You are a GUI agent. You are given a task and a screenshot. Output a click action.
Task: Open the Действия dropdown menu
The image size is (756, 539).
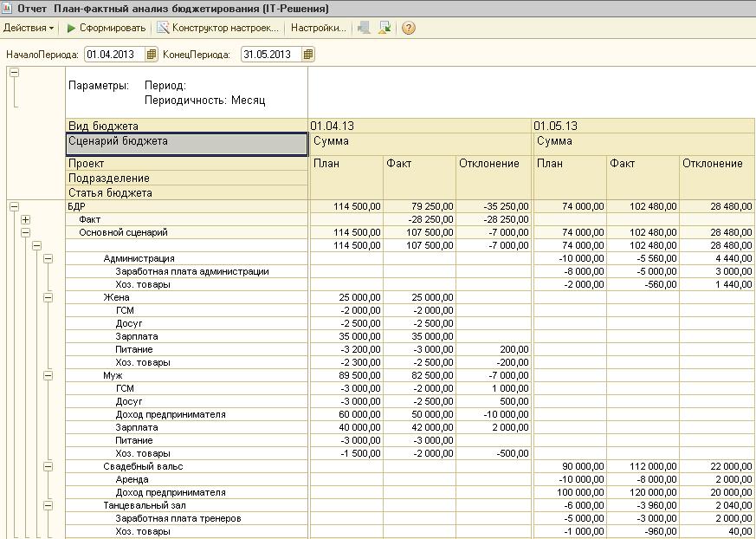click(x=28, y=28)
